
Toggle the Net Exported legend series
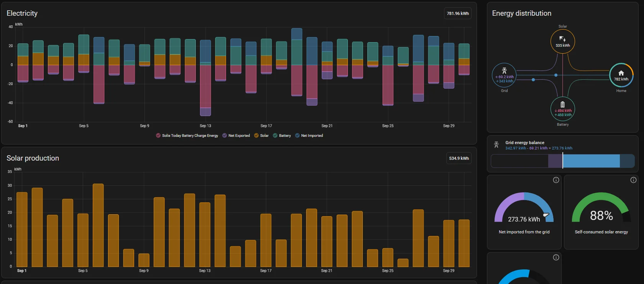pos(236,136)
